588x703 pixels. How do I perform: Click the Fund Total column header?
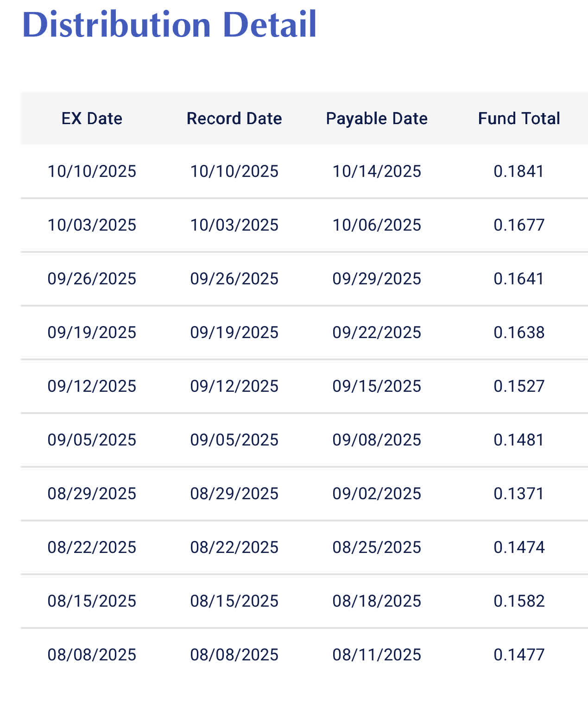click(x=519, y=119)
